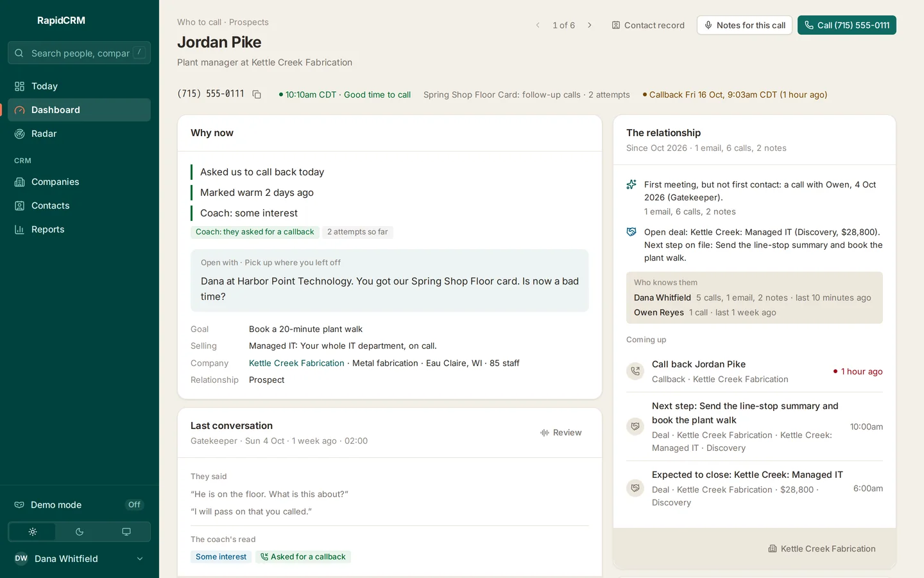The image size is (924, 578).
Task: Click the Open with suggested opening line box
Action: coord(389,281)
